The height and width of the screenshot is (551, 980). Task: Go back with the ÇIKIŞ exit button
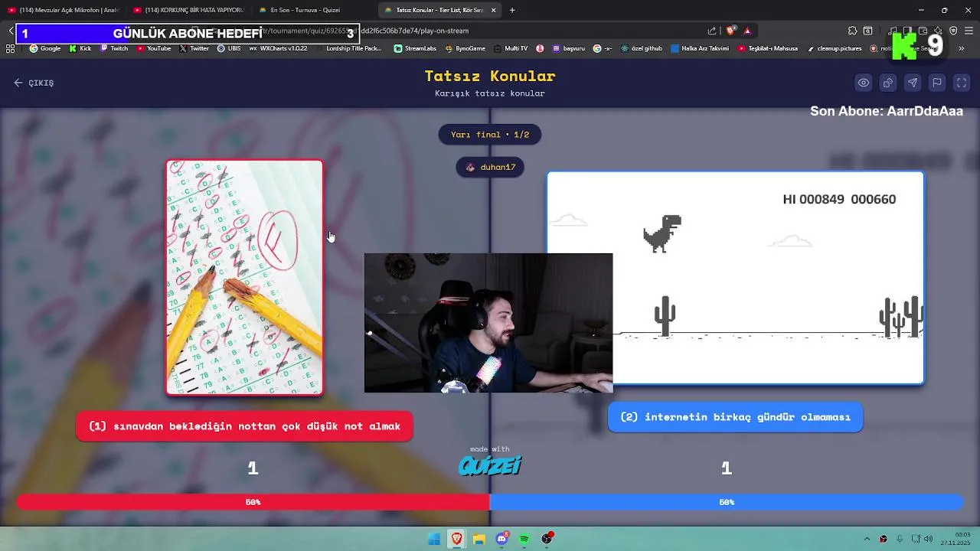[34, 83]
